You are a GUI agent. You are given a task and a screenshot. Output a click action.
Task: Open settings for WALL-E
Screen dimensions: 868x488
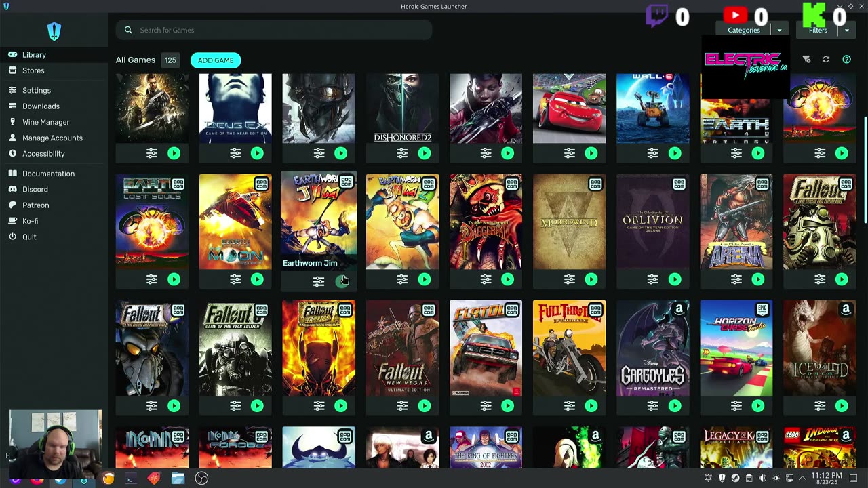click(652, 154)
